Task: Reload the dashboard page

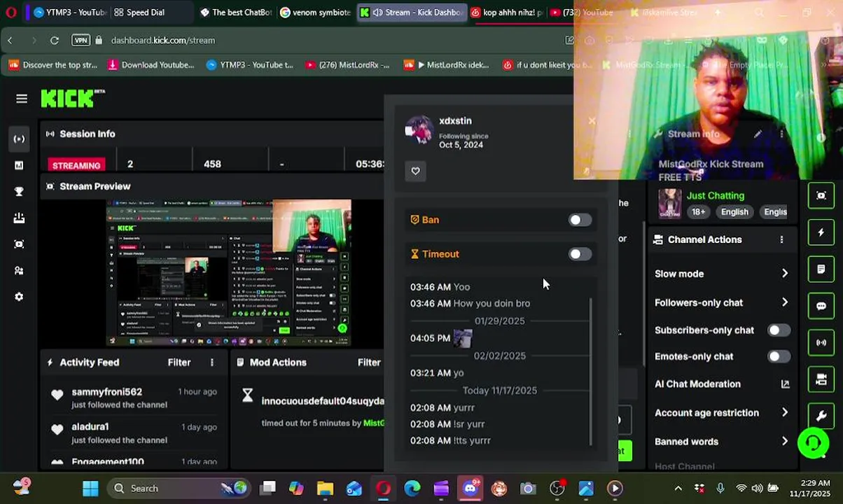Action: [54, 40]
